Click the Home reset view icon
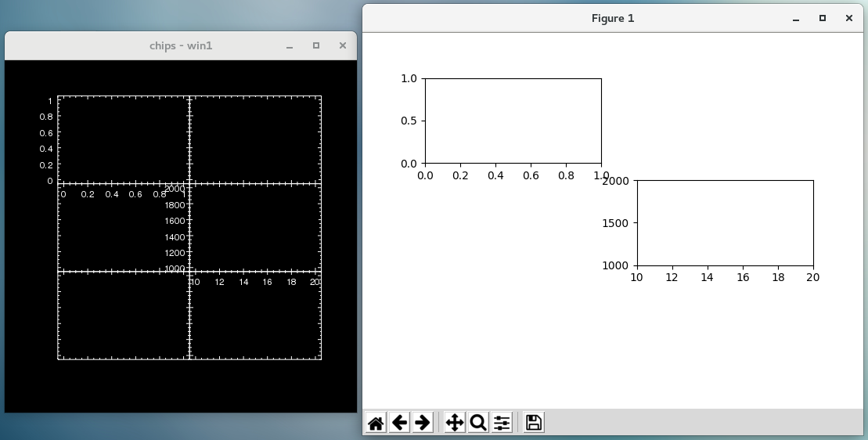868x440 pixels. (376, 423)
